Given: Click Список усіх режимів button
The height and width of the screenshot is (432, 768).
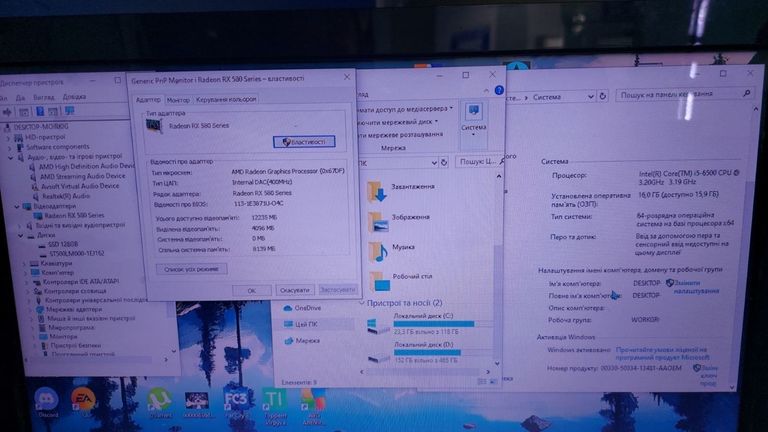Looking at the screenshot, I should click(x=192, y=269).
